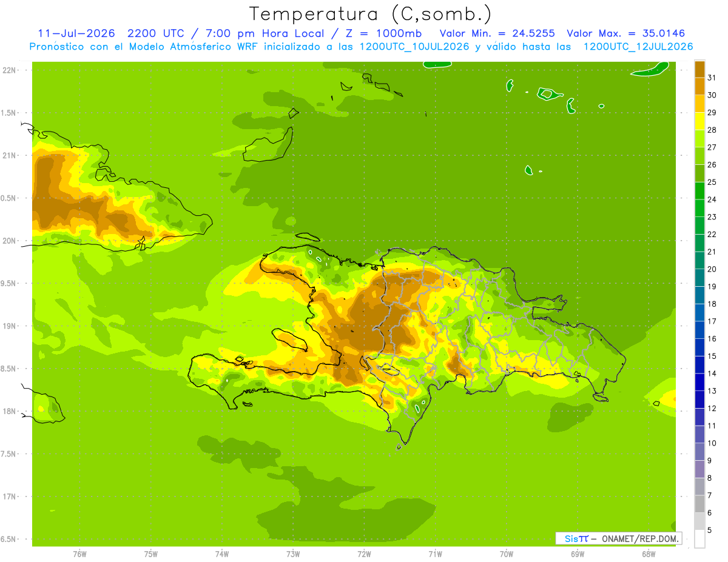Image resolution: width=728 pixels, height=562 pixels.
Task: Click the "69W" longitude label
Action: click(x=578, y=554)
